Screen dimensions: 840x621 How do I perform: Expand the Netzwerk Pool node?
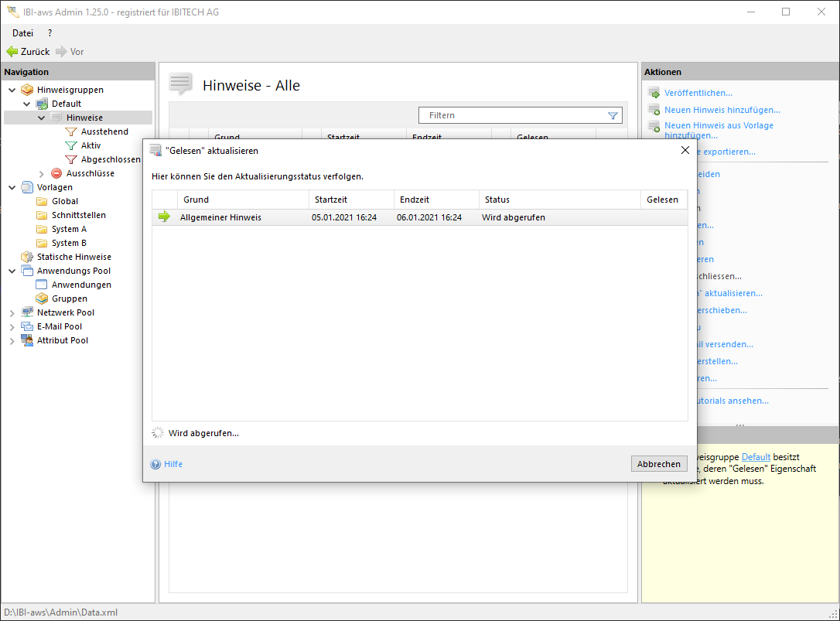tap(12, 312)
